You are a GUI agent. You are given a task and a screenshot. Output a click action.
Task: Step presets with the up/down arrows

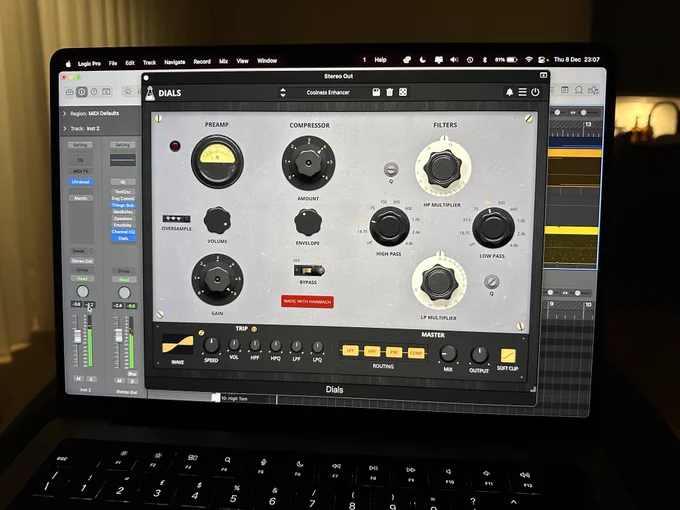click(283, 92)
